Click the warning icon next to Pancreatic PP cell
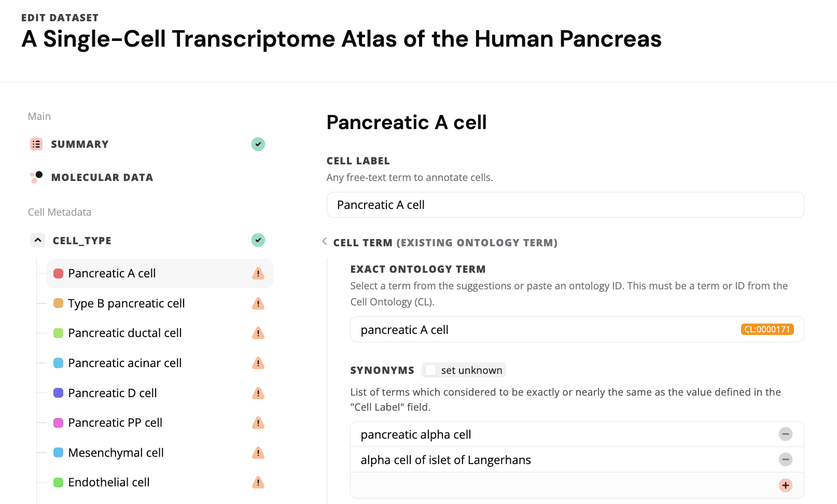 pos(258,423)
